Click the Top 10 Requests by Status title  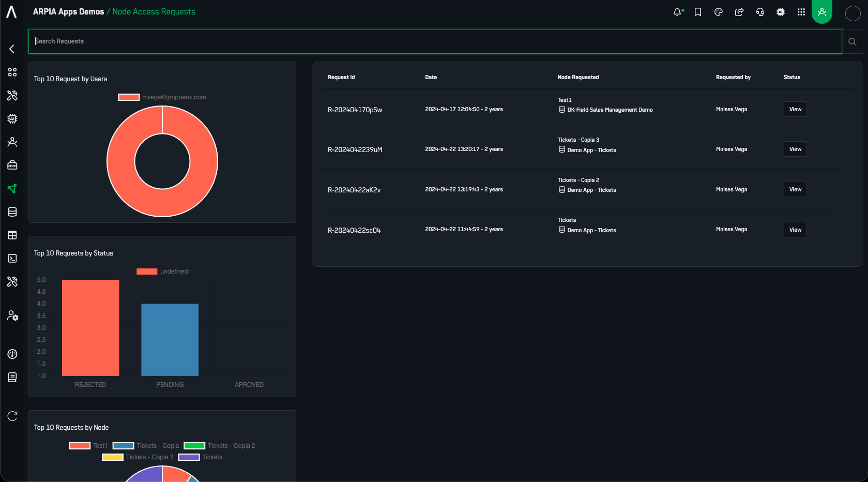coord(73,253)
